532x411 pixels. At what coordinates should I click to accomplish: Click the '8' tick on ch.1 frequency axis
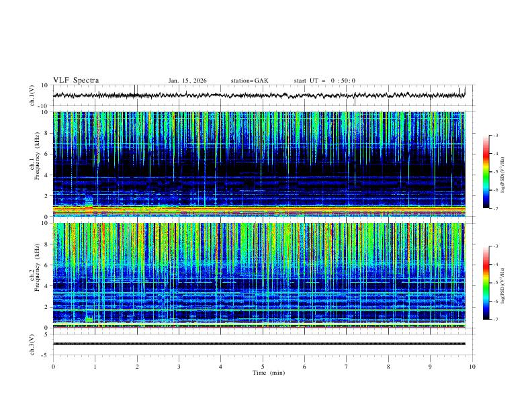tap(46, 133)
